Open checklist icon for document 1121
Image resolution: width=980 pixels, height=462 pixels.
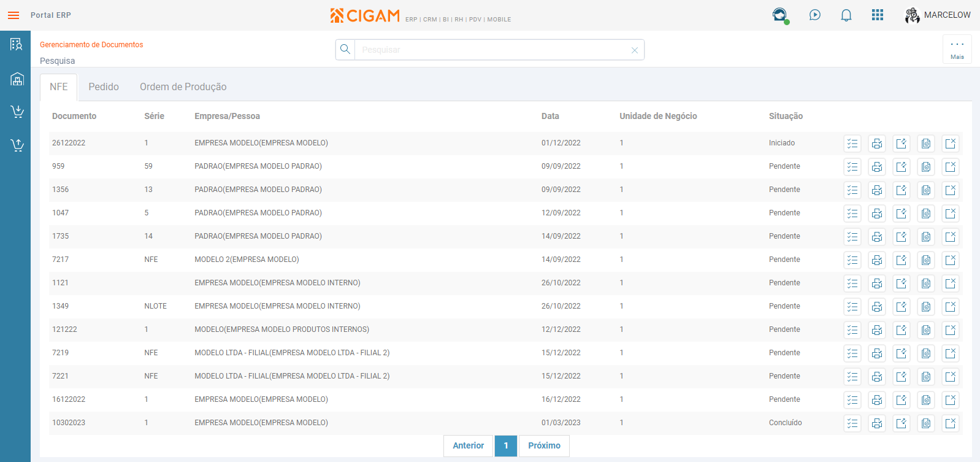[852, 283]
